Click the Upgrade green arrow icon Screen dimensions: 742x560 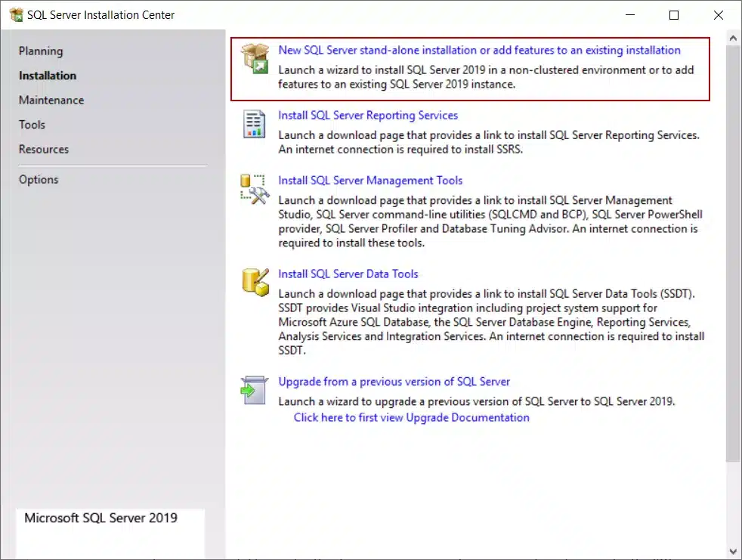pos(255,390)
